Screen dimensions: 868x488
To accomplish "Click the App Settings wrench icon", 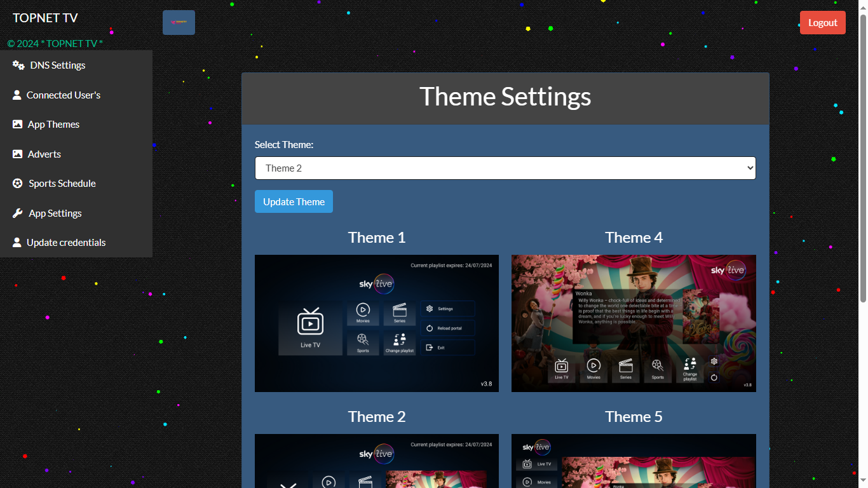I will [x=18, y=213].
